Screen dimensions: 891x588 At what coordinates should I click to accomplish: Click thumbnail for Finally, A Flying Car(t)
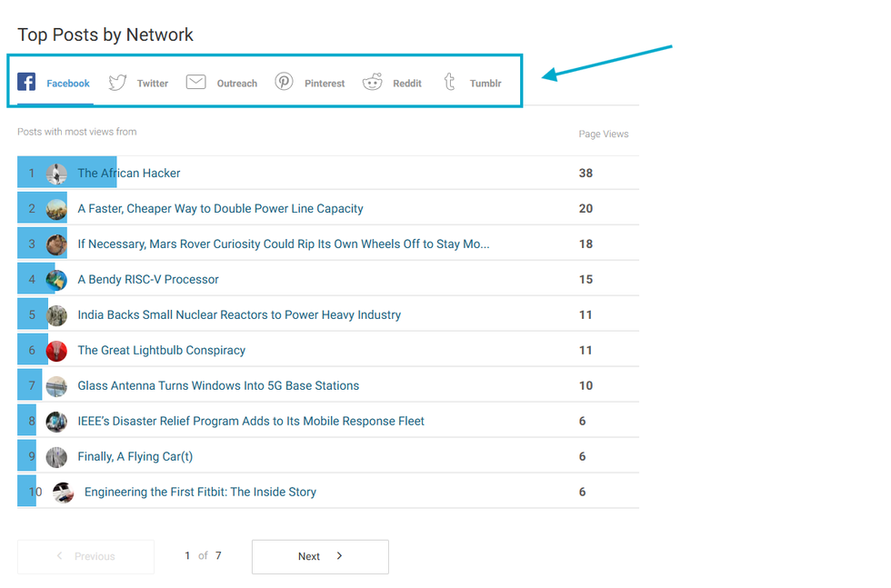tap(56, 457)
